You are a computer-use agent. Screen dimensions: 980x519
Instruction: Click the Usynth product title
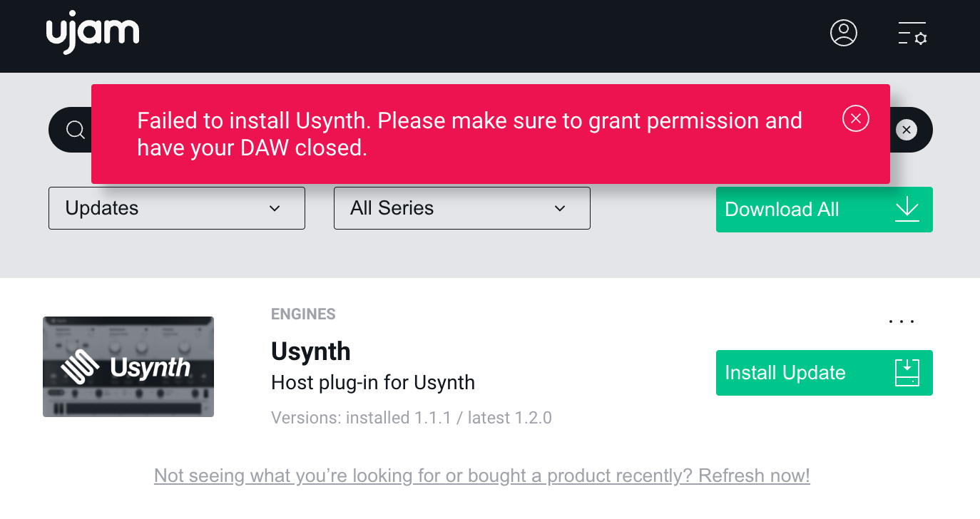point(310,351)
